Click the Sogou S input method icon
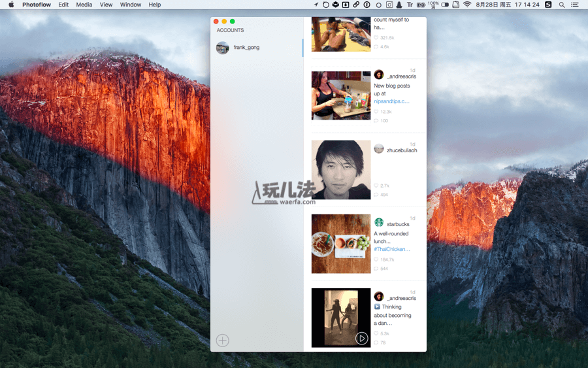Viewport: 588px width, 368px height. point(548,5)
